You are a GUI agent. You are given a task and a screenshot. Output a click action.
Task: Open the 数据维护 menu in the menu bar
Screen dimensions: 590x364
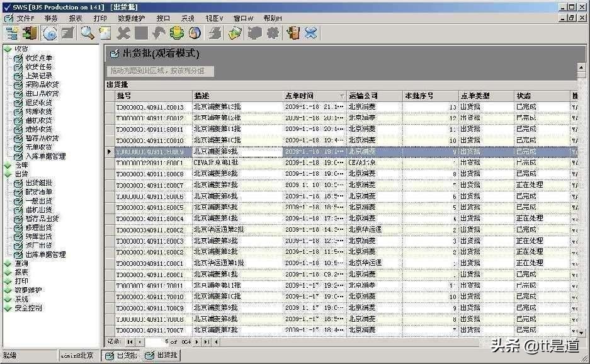coord(131,18)
